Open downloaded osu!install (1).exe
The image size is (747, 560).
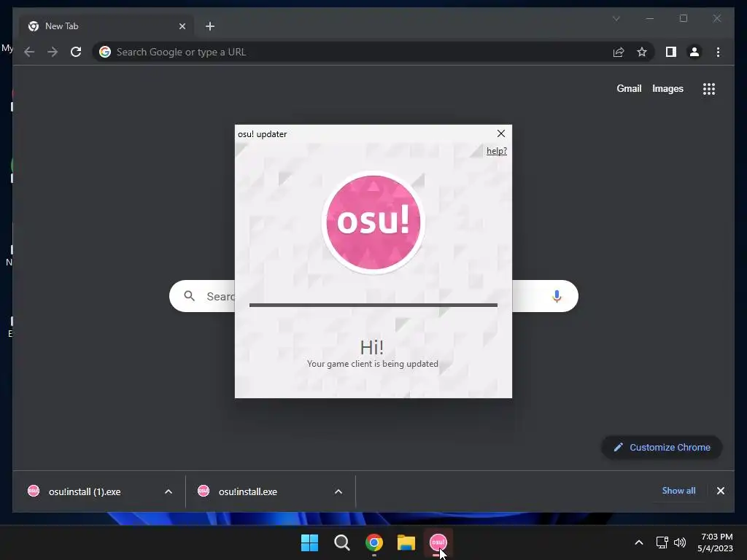pyautogui.click(x=85, y=491)
